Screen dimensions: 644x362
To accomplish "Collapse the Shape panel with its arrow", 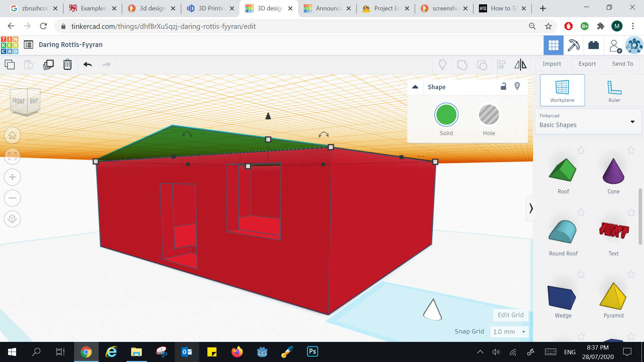I will (415, 86).
